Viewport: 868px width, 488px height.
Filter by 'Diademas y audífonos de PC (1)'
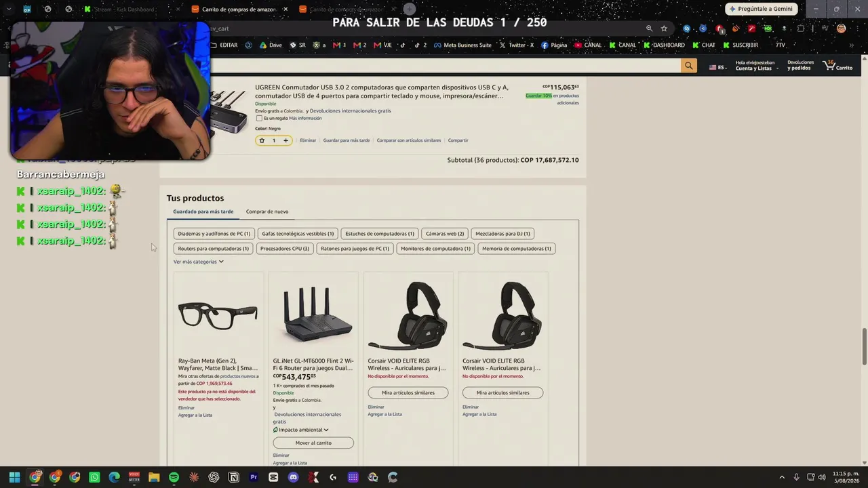click(214, 234)
